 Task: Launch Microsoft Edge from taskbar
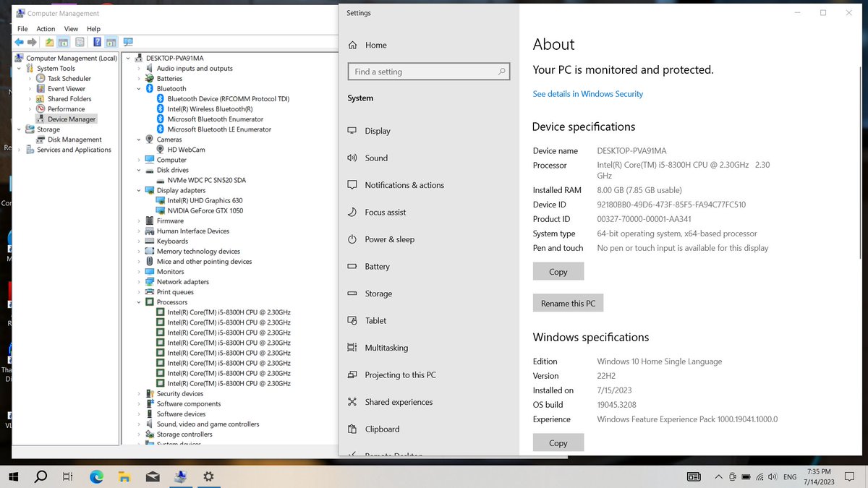pos(96,476)
